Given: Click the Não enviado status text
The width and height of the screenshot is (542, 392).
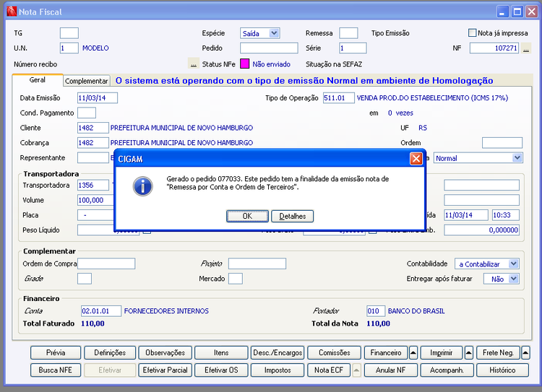Looking at the screenshot, I should pyautogui.click(x=271, y=64).
